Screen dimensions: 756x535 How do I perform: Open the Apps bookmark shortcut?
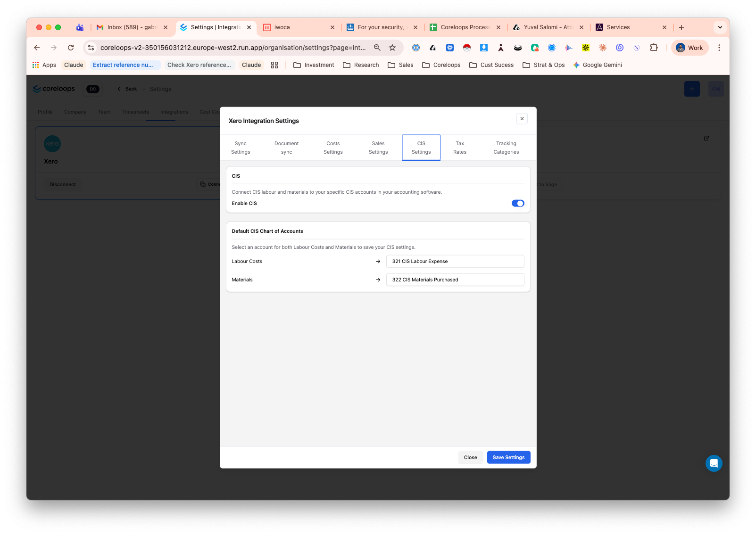(44, 65)
